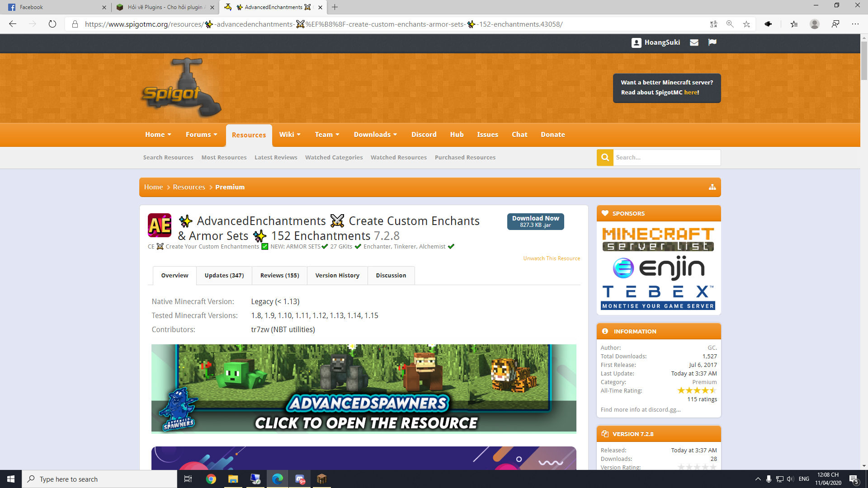This screenshot has width=868, height=488.
Task: Open Task View on the taskbar
Action: (x=188, y=479)
